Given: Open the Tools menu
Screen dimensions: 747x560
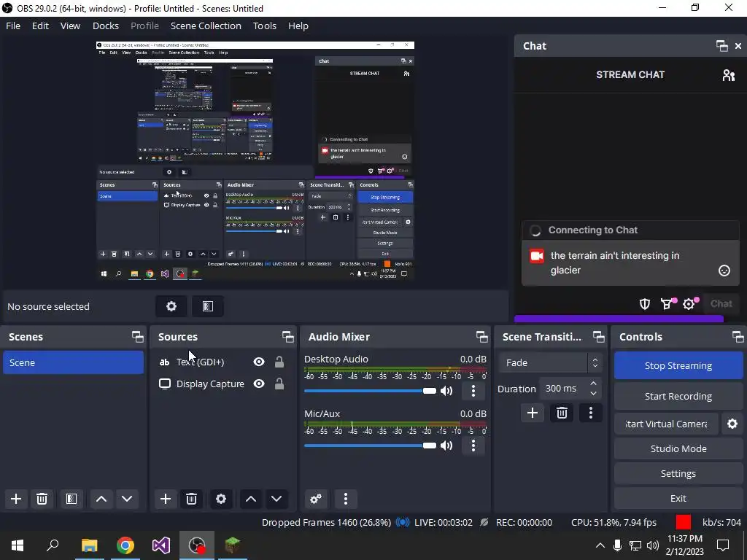Looking at the screenshot, I should tap(264, 26).
